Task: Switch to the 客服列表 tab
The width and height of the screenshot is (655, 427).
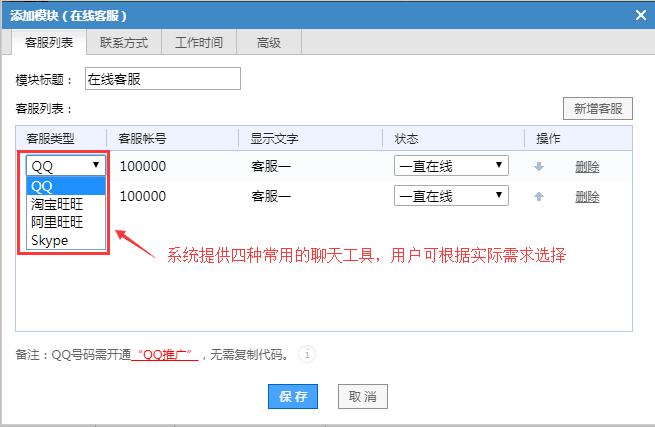Action: [49, 42]
